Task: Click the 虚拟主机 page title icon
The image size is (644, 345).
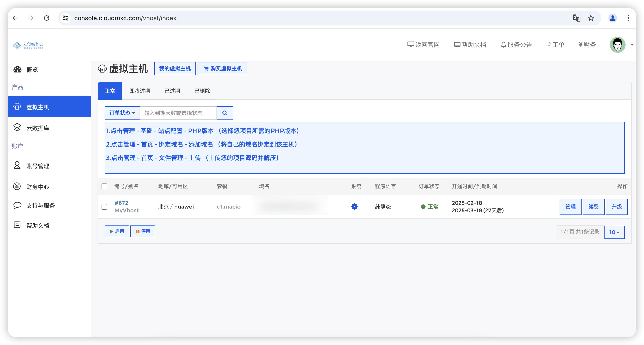Action: coord(102,69)
